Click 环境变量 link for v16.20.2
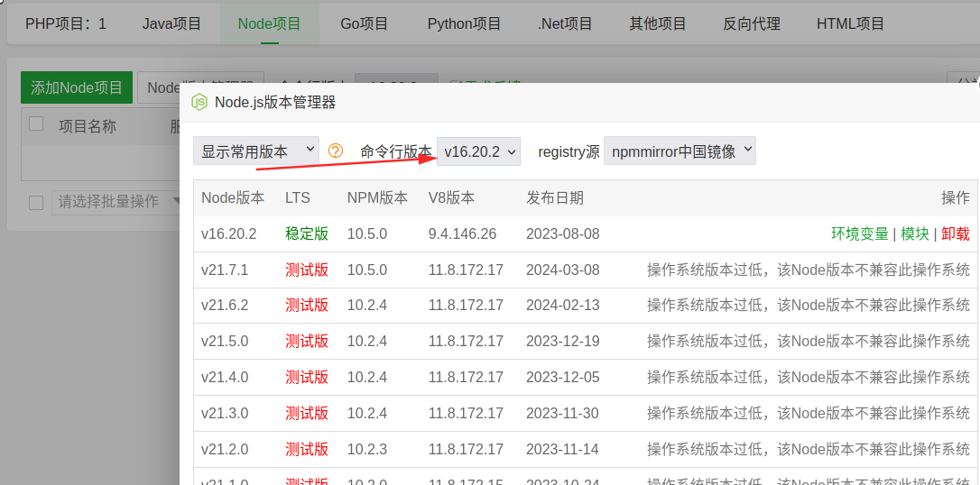The width and height of the screenshot is (980, 485). coord(859,234)
